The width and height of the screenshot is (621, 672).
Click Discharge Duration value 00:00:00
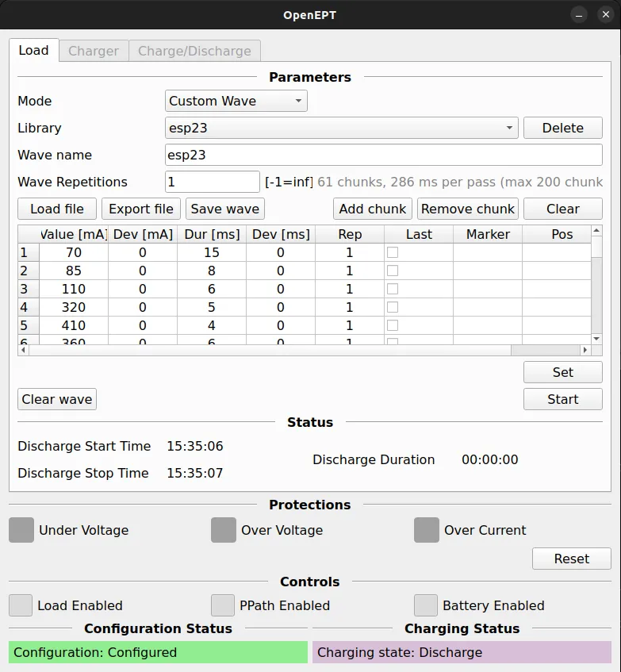[x=490, y=459]
